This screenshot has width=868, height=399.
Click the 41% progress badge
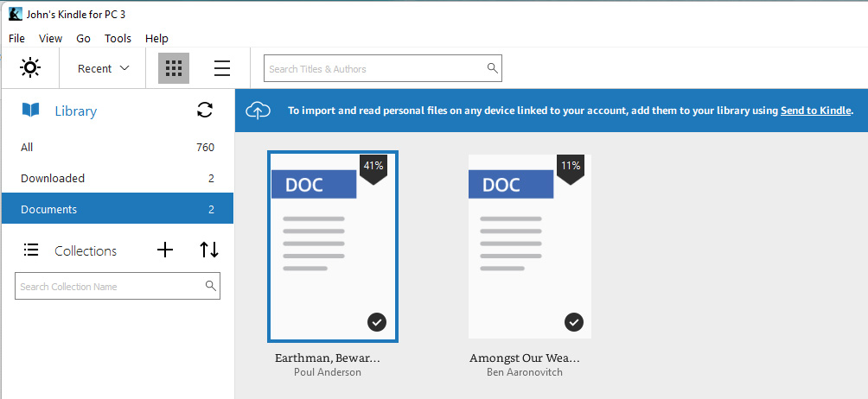click(373, 168)
